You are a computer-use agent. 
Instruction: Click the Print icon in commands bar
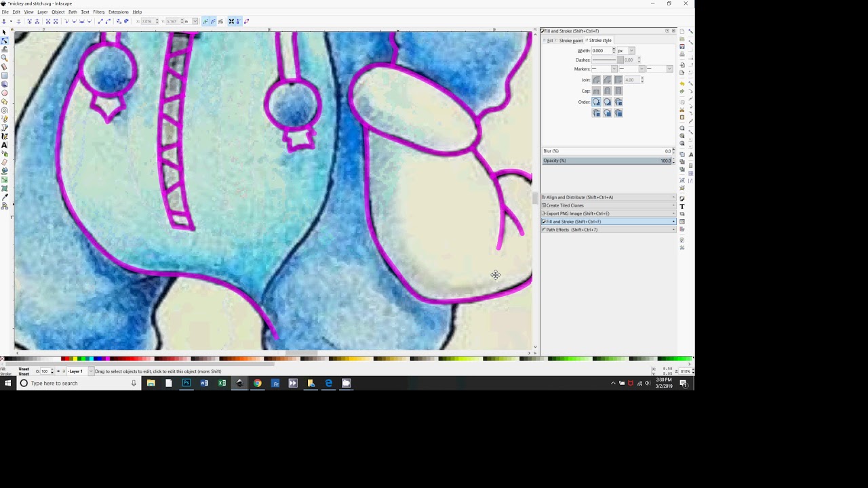point(682,54)
